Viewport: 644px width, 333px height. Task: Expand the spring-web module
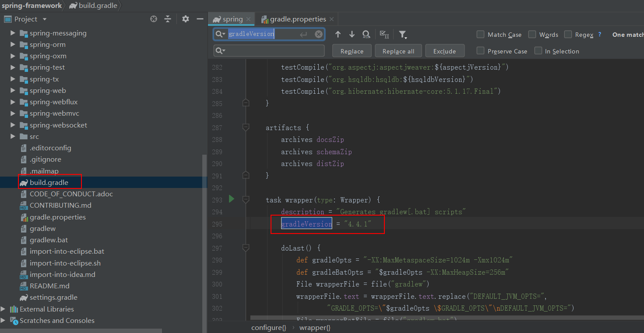coord(13,90)
